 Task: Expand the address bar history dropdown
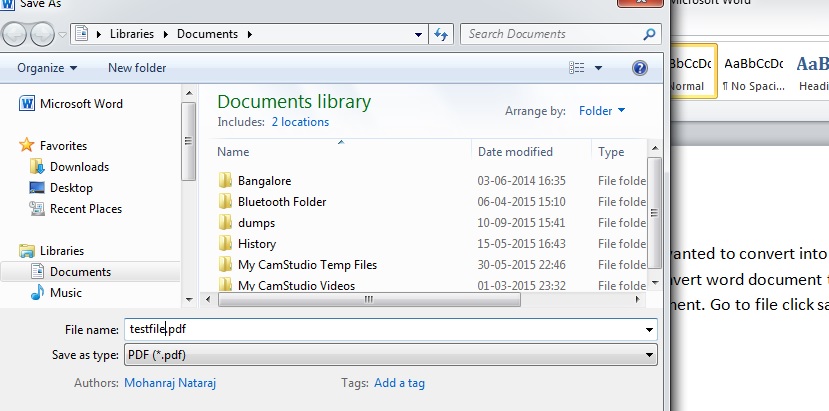point(418,35)
